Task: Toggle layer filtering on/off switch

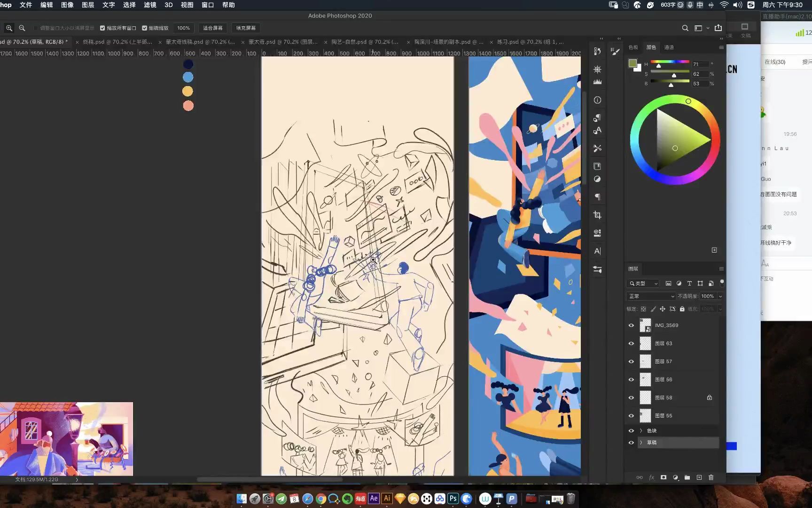Action: 722,283
